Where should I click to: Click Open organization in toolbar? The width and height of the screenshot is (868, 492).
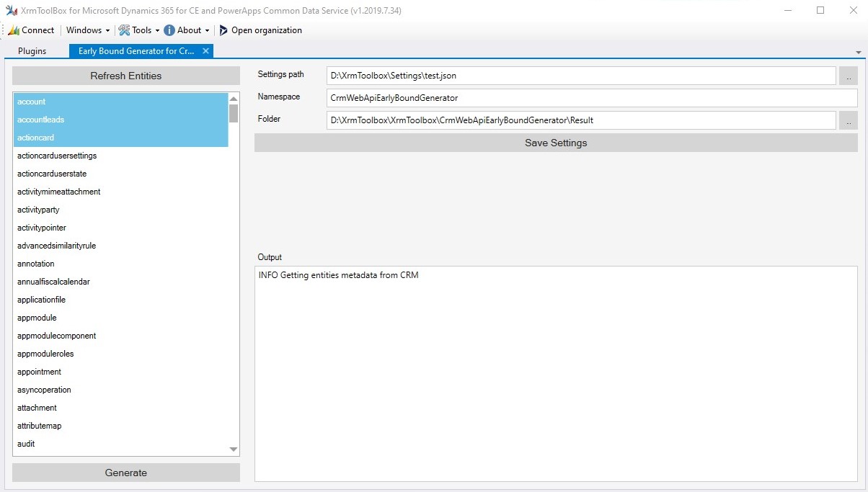(x=260, y=30)
